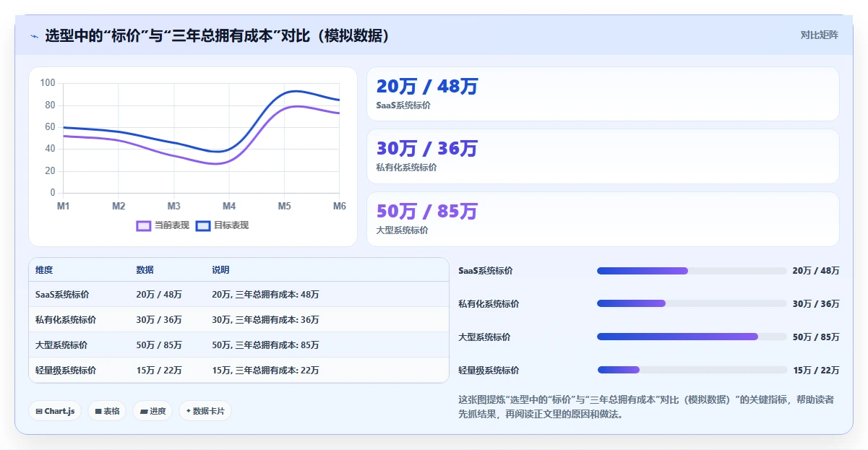Click the lightning icon beside the title
This screenshot has height=450, width=868.
35,36
